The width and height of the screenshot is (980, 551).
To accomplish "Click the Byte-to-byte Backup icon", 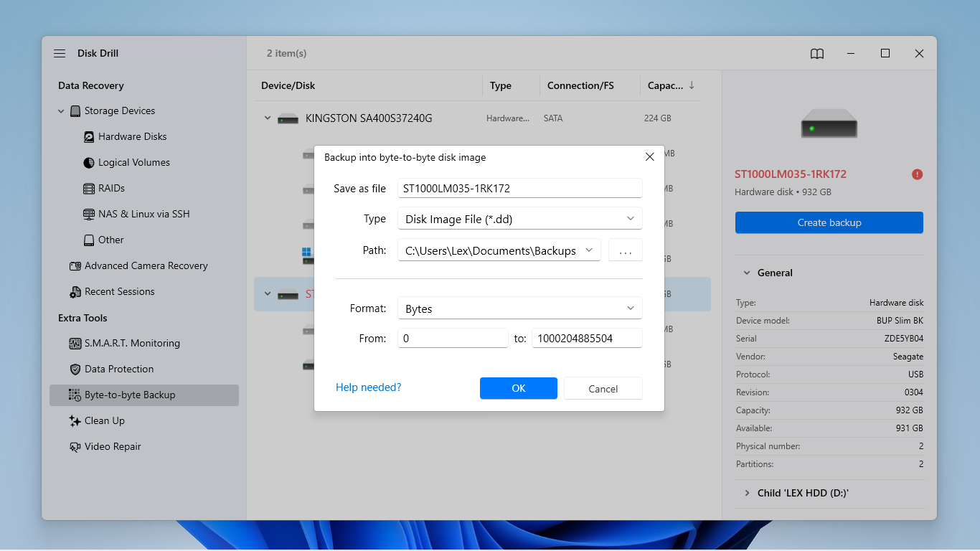I will click(x=75, y=395).
